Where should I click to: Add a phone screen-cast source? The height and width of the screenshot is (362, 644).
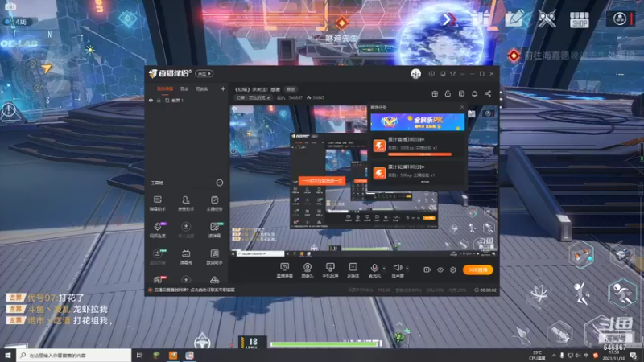tap(330, 270)
